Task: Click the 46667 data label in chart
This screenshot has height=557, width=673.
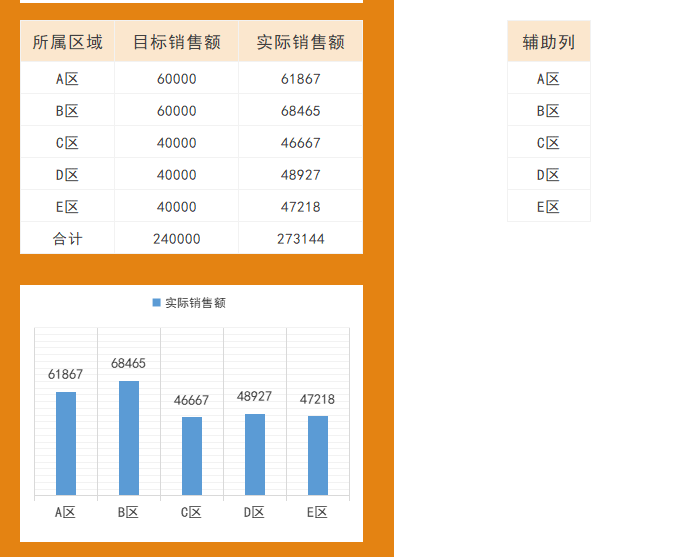Action: tap(191, 400)
